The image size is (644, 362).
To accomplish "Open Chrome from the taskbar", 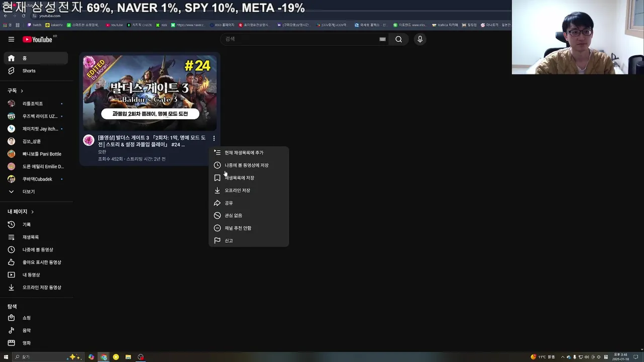I will (x=104, y=357).
